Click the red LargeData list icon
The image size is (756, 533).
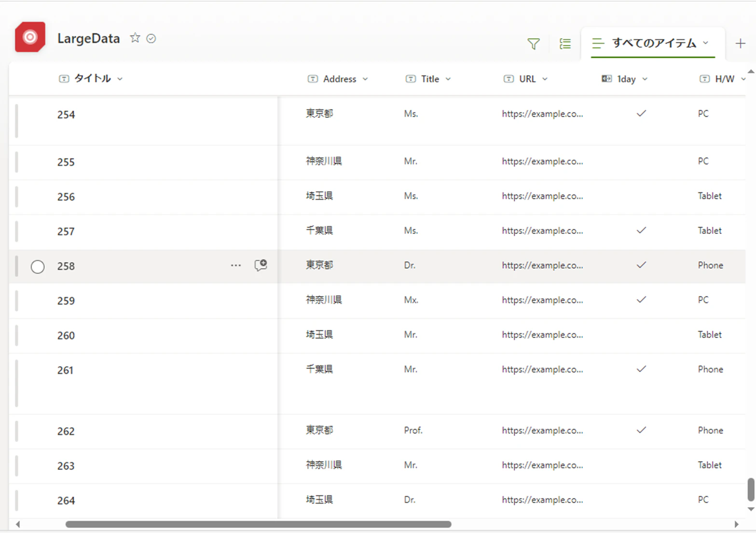(x=30, y=37)
